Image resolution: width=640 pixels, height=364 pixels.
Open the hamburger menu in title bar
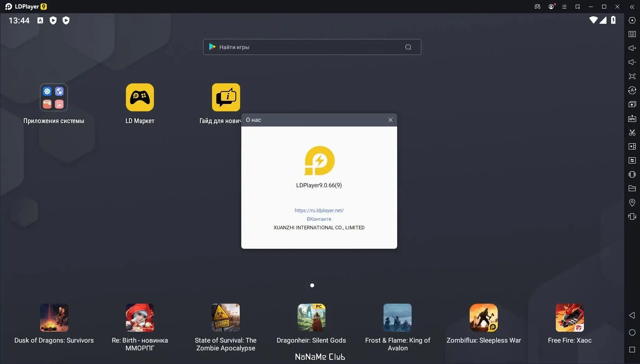point(564,7)
